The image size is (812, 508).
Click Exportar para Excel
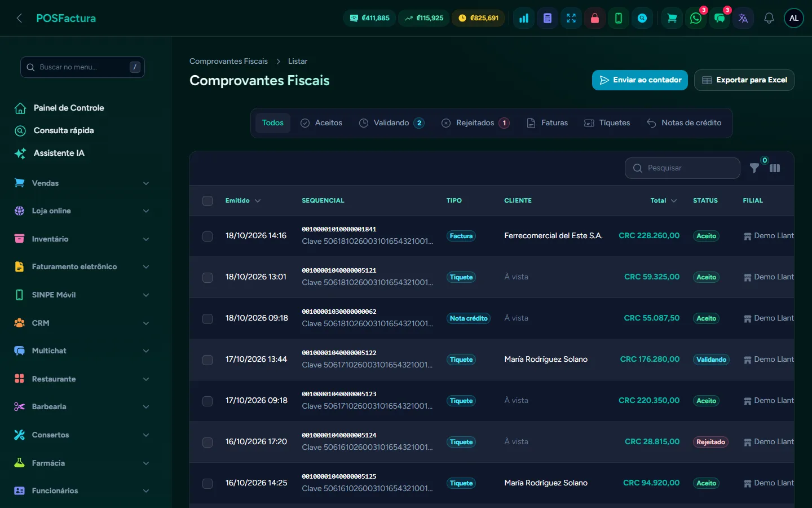click(744, 80)
